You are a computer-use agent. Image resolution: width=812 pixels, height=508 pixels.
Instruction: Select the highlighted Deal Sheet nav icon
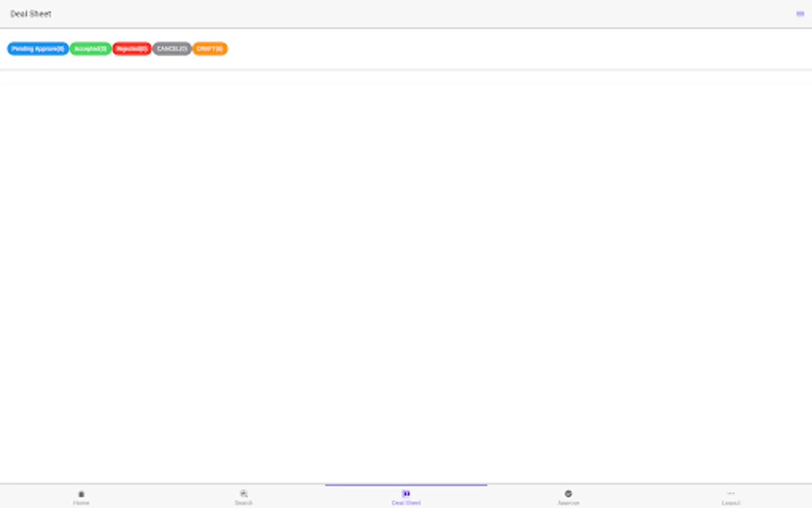(x=405, y=493)
